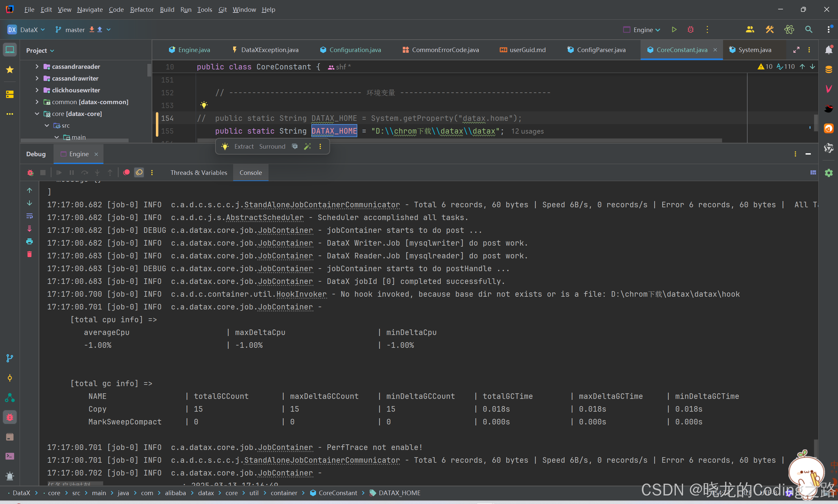This screenshot has height=504, width=838.
Task: Open Git tool window
Action: pyautogui.click(x=10, y=358)
